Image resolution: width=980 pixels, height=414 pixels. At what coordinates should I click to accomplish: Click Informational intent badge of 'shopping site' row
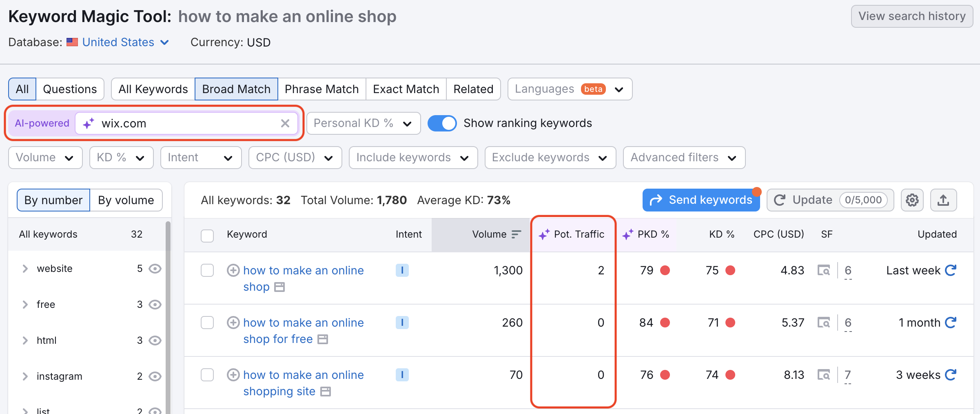click(402, 375)
